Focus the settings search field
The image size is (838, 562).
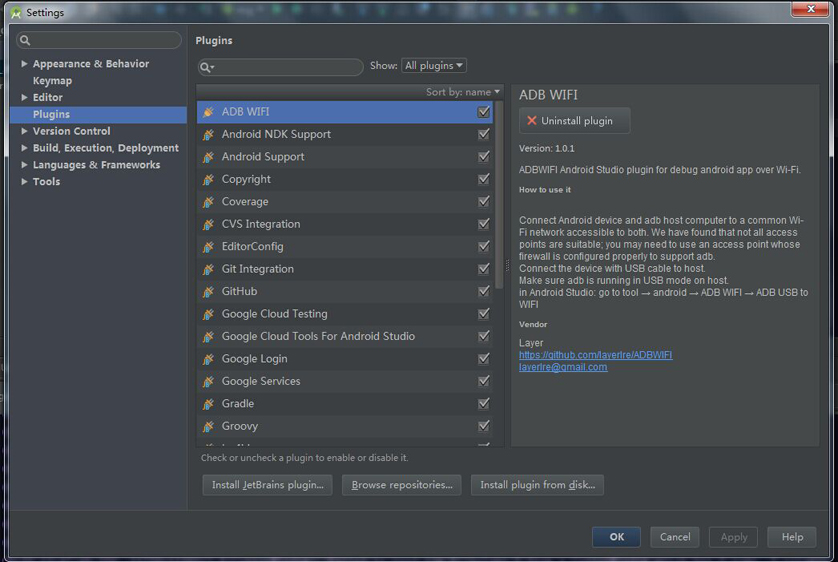coord(99,40)
